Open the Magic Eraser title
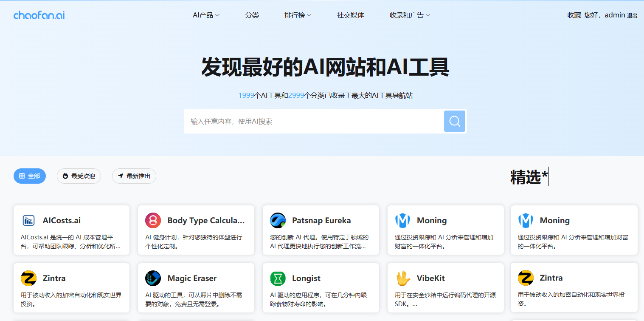 (x=192, y=278)
